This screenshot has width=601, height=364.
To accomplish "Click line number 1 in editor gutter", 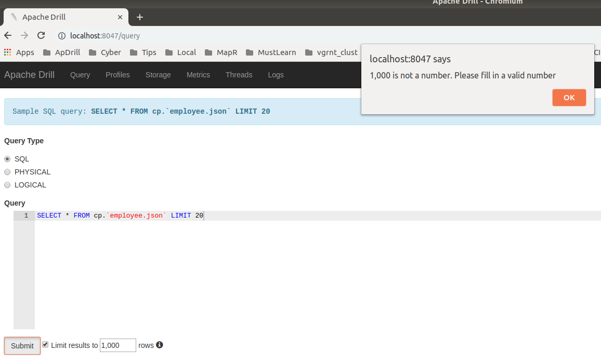I will click(x=25, y=215).
